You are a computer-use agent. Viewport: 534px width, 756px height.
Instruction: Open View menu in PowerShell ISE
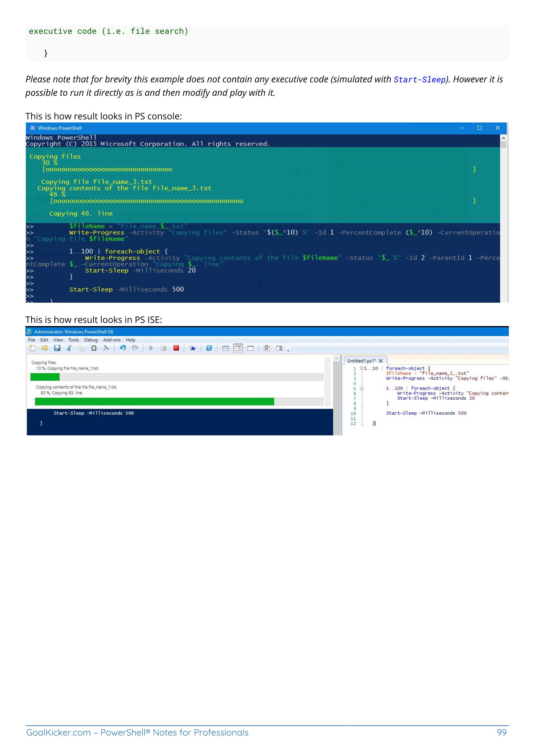pos(58,340)
